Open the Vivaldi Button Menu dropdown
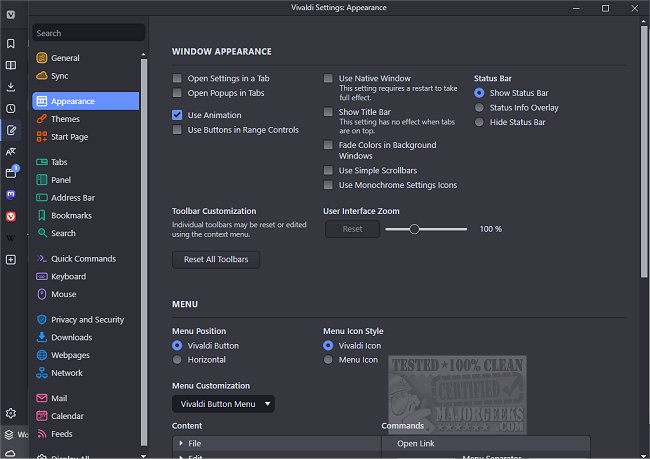 coord(223,404)
